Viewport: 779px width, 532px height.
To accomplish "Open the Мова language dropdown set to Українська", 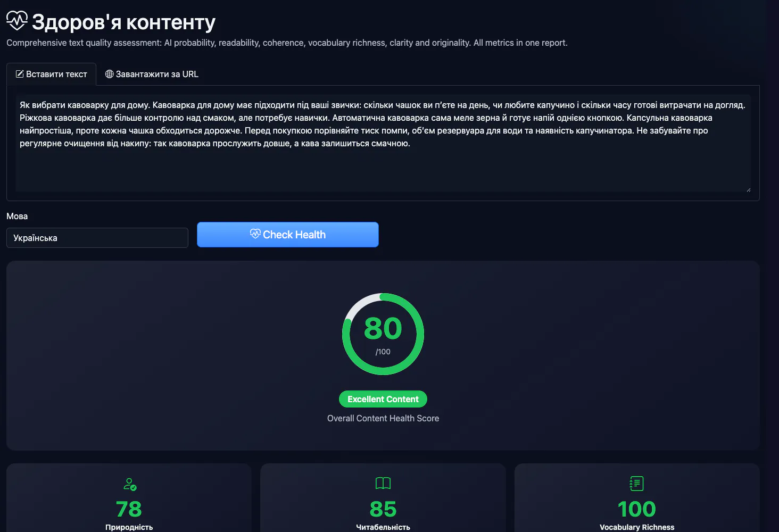I will tap(97, 238).
